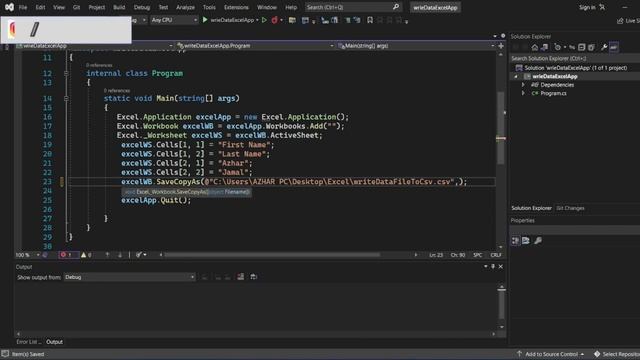The height and width of the screenshot is (360, 640).
Task: Collapse class Program outlining toggle
Action: tap(66, 73)
